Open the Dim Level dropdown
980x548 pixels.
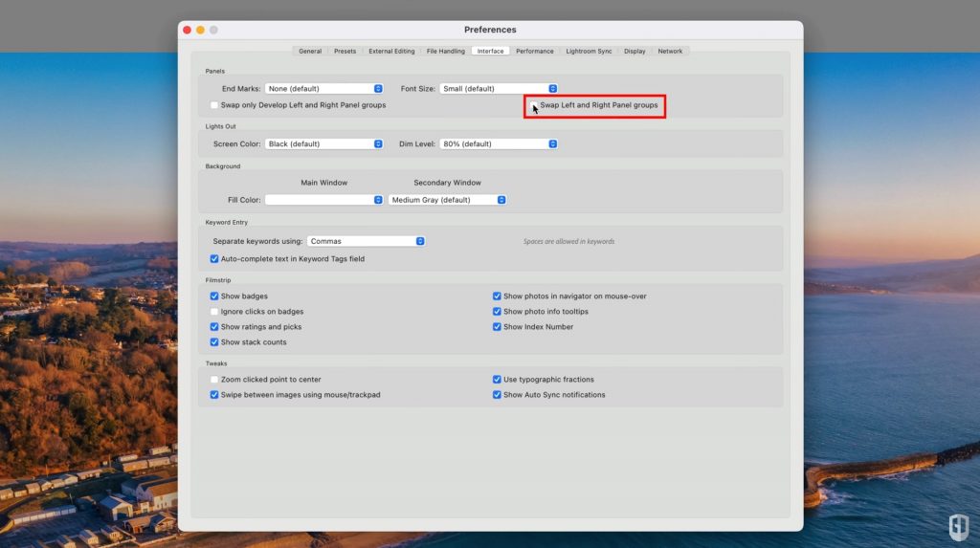point(499,144)
